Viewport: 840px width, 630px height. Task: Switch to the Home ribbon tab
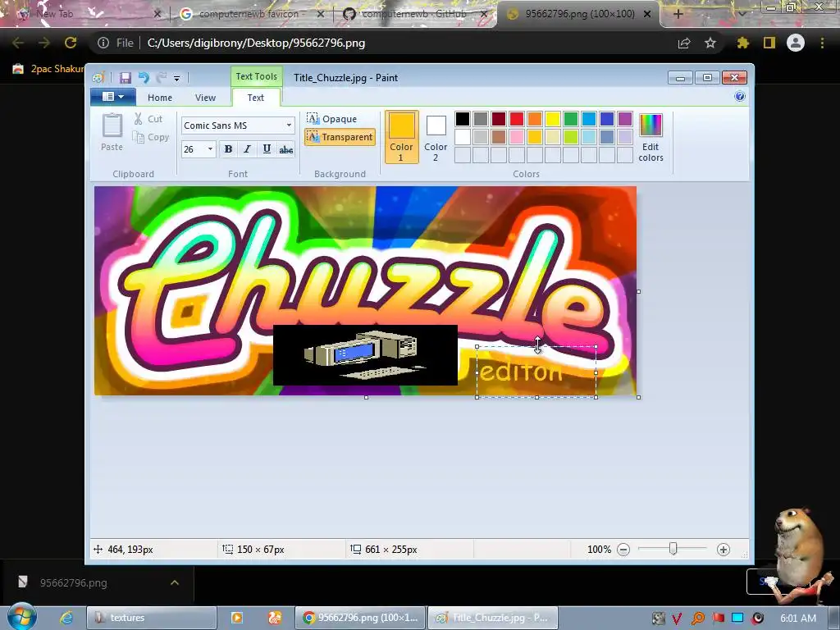(160, 98)
